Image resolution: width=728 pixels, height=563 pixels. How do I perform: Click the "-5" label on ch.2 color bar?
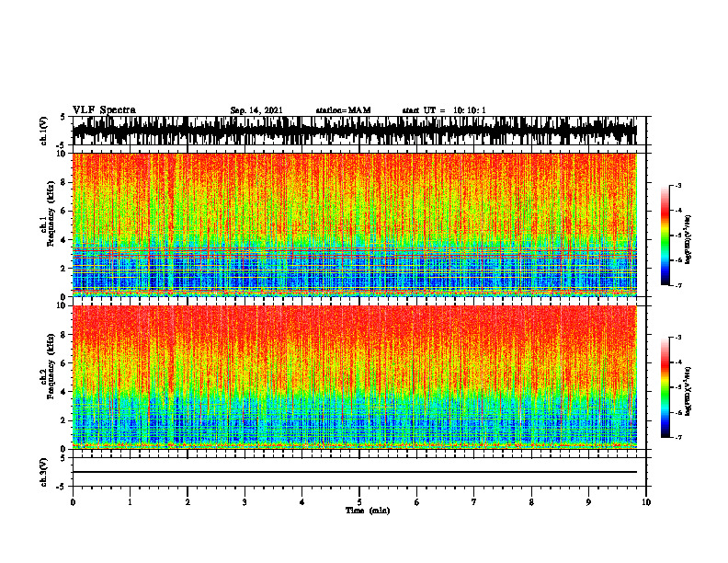(x=678, y=387)
